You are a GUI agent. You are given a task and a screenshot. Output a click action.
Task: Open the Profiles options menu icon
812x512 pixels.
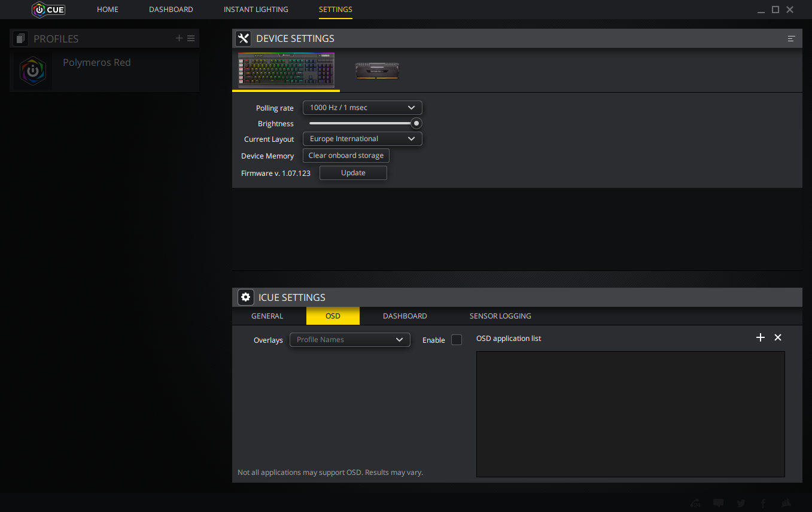pyautogui.click(x=191, y=38)
